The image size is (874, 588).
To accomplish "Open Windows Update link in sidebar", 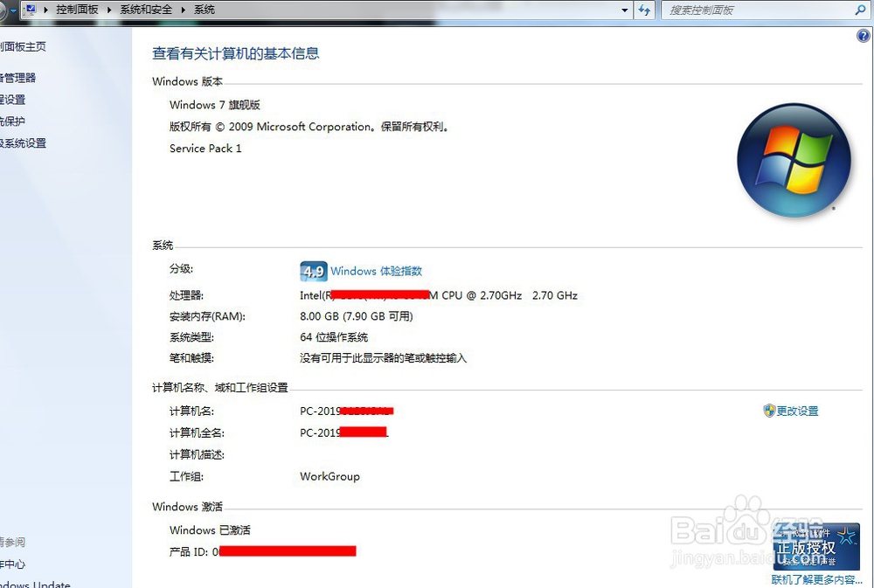I will coord(35,585).
